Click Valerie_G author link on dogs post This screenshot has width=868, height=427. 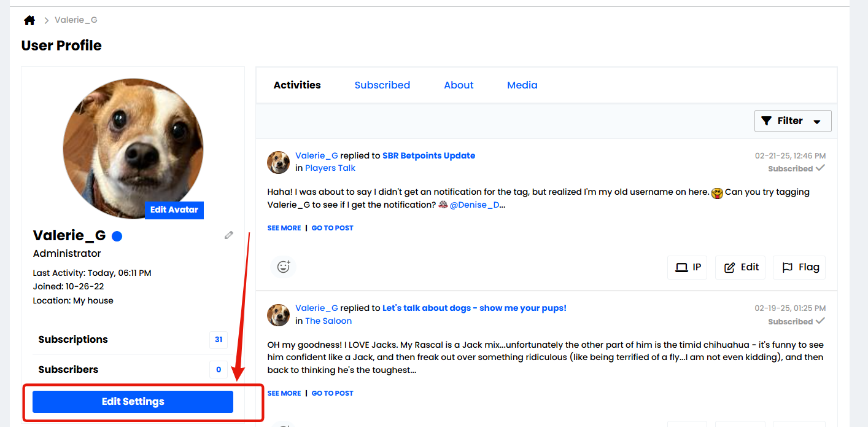click(317, 308)
